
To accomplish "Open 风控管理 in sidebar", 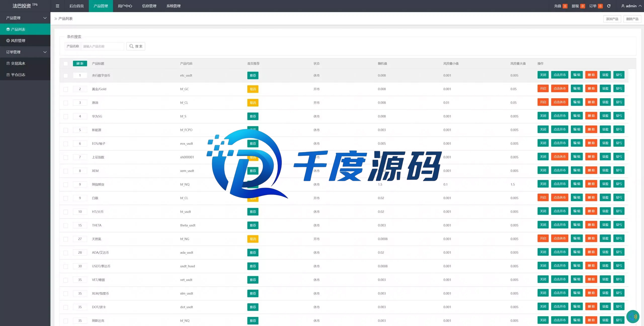I will (25, 41).
